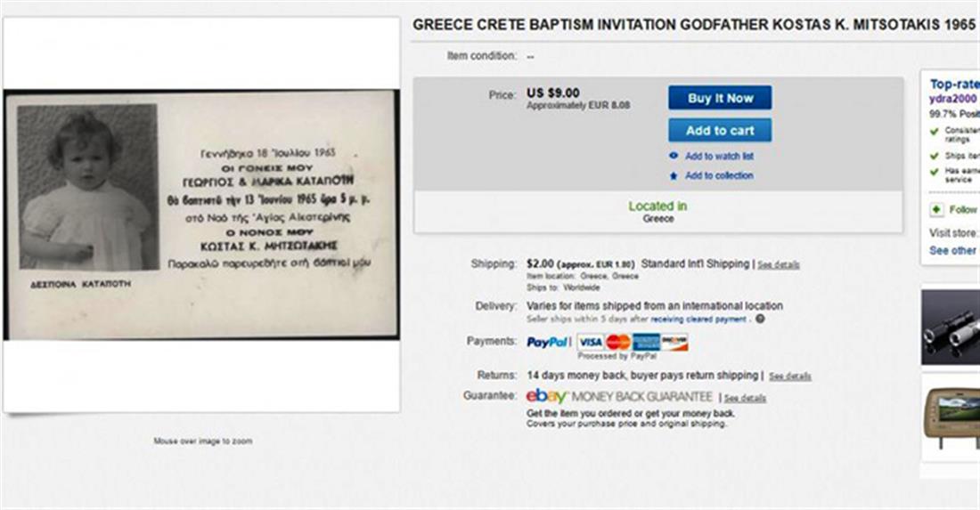Click the Discover card icon
The height and width of the screenshot is (510, 980).
pyautogui.click(x=674, y=342)
